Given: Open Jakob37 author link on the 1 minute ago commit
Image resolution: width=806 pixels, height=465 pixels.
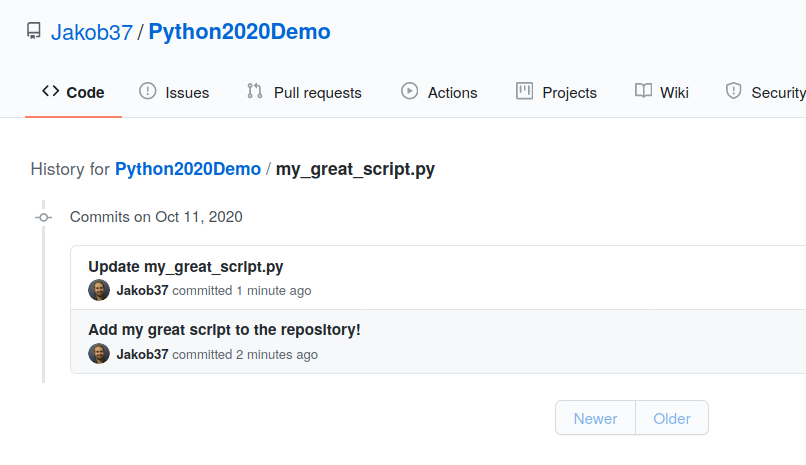Looking at the screenshot, I should point(142,290).
